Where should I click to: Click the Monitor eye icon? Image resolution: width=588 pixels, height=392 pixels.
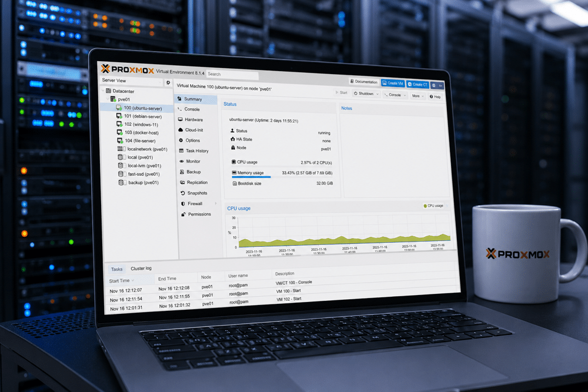182,161
